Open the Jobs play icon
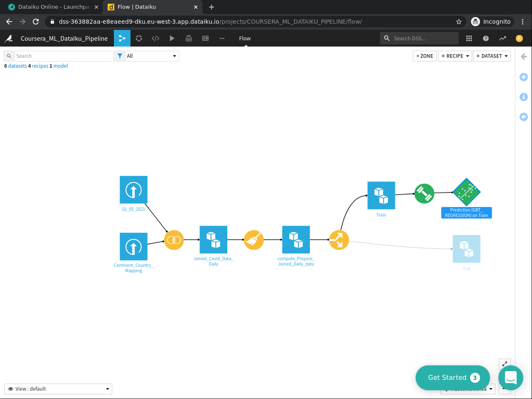The height and width of the screenshot is (399, 532). [x=172, y=38]
